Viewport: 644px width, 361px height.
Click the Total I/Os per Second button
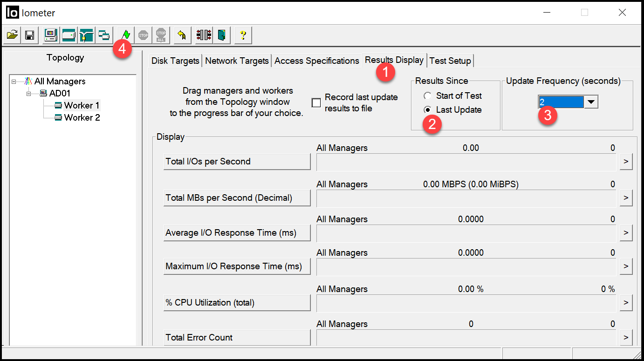click(237, 162)
